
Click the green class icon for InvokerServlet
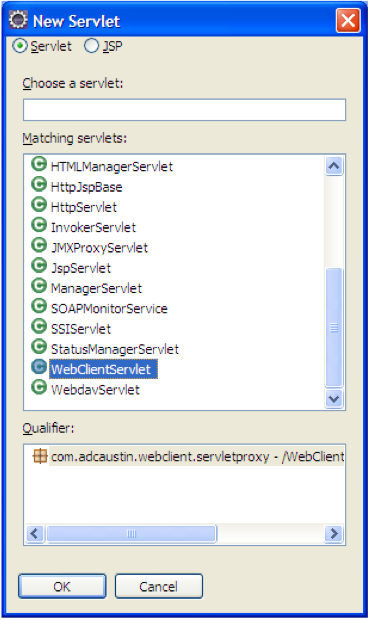tap(39, 225)
